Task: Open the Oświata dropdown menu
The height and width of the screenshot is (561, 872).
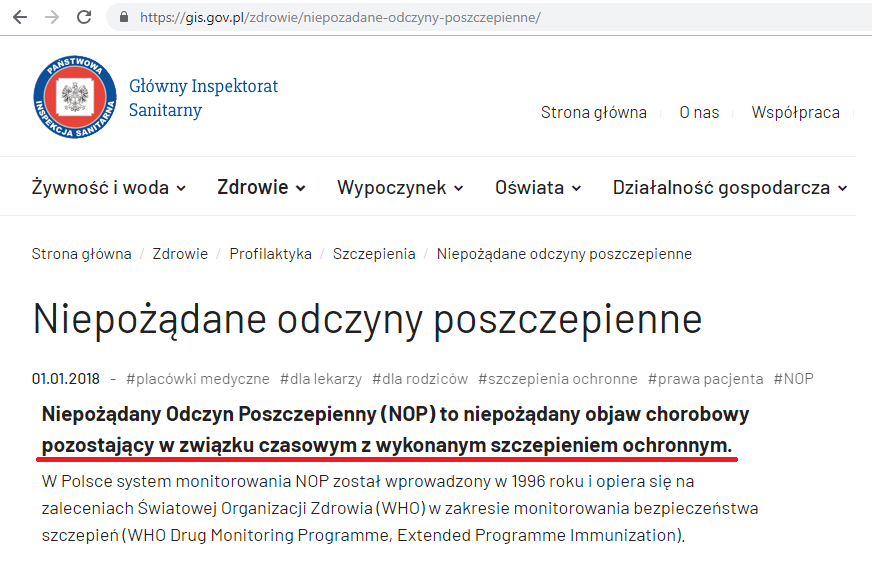Action: coord(538,187)
